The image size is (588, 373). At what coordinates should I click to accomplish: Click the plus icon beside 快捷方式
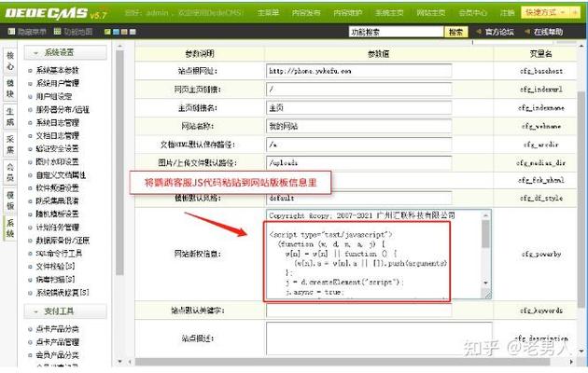coord(575,12)
